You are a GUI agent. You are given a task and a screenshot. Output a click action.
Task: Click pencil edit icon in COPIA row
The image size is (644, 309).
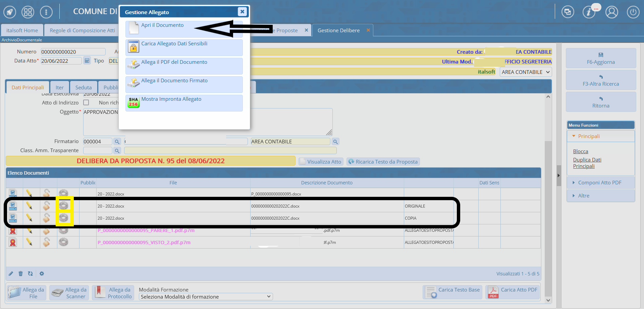(x=29, y=218)
